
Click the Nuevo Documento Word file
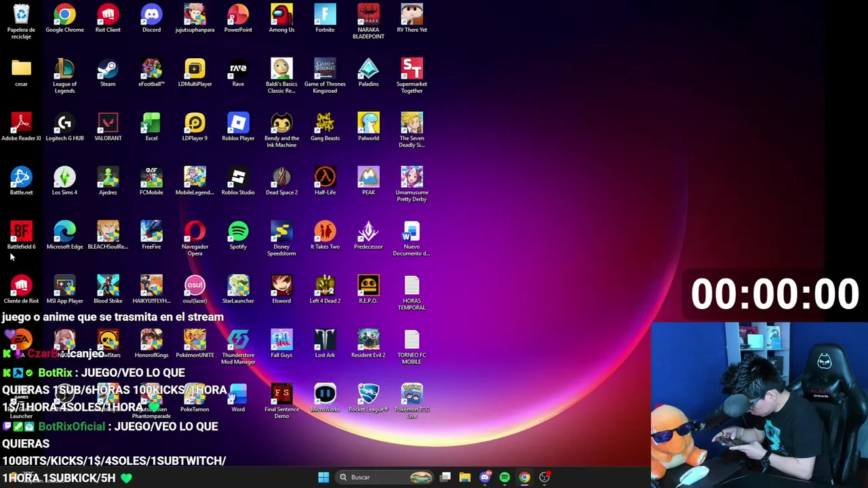click(412, 238)
